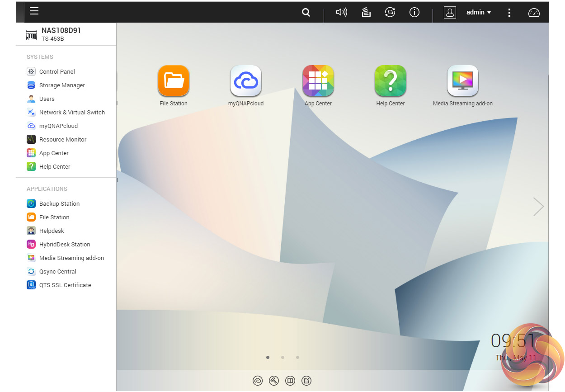The image size is (565, 392).
Task: Go to next desktop page arrow
Action: [538, 207]
